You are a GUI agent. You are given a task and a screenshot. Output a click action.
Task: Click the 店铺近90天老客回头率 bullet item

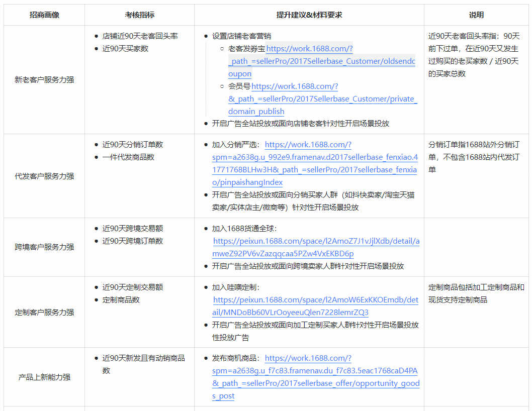click(x=140, y=36)
